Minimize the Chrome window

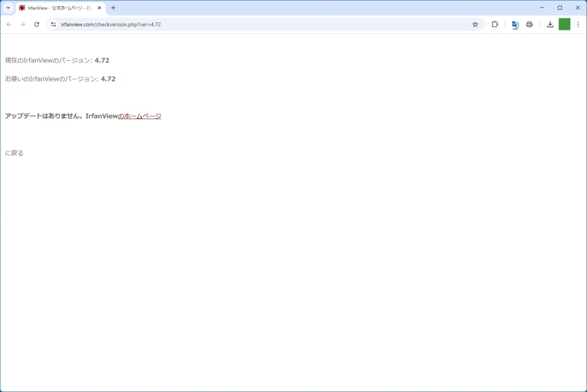coord(542,8)
